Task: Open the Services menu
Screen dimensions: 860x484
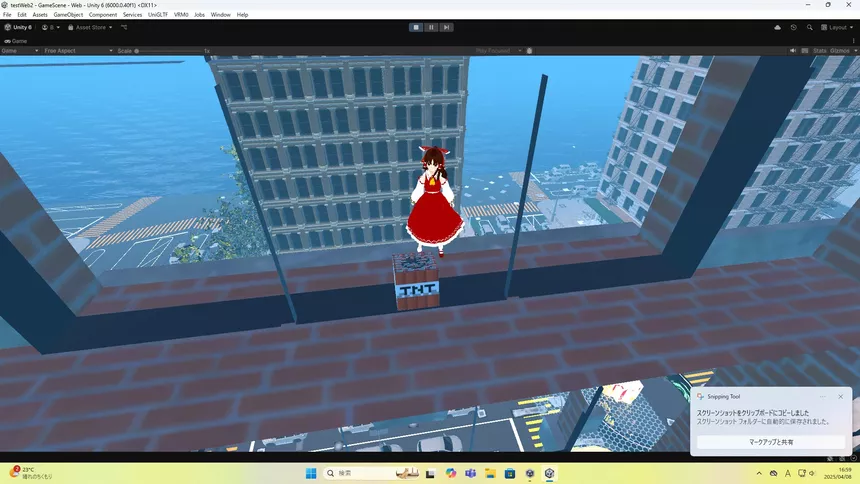Action: [x=132, y=15]
